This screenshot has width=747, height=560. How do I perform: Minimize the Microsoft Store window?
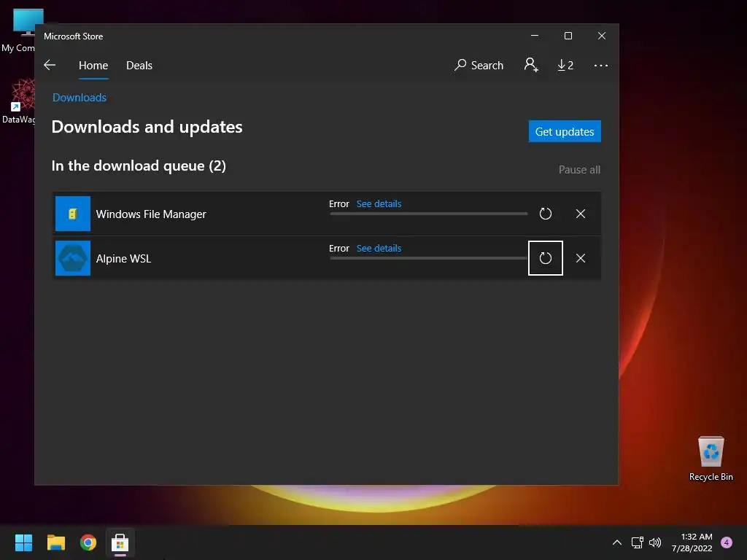point(535,36)
